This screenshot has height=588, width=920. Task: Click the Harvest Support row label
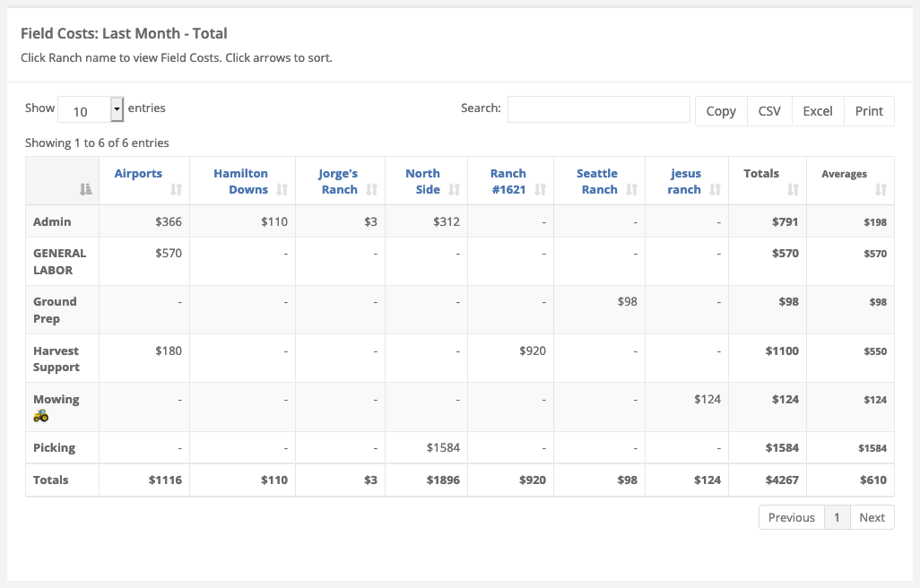click(56, 359)
